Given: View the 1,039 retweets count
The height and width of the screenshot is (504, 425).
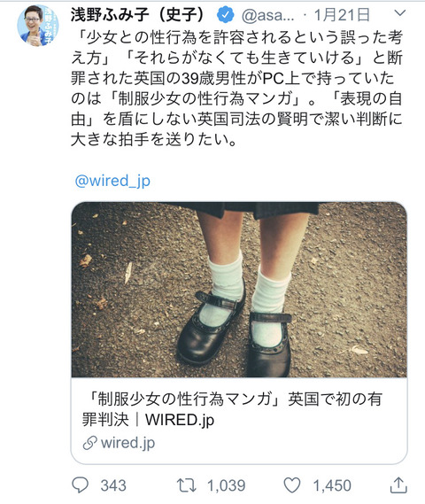Looking at the screenshot, I should (226, 485).
